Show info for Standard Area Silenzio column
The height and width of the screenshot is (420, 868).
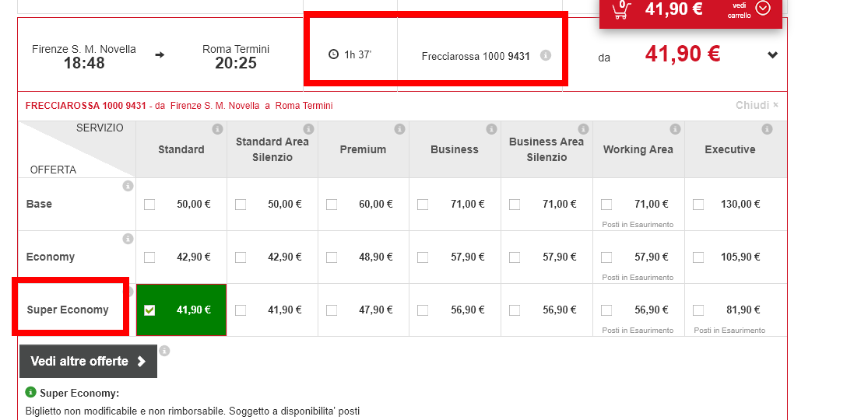(x=308, y=129)
